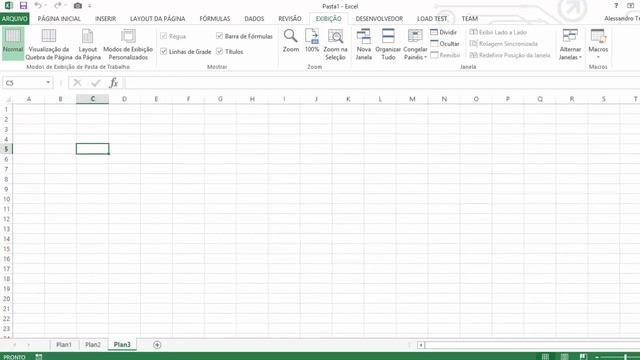This screenshot has height=360, width=640.
Task: Add a new sheet with plus icon
Action: (x=157, y=345)
